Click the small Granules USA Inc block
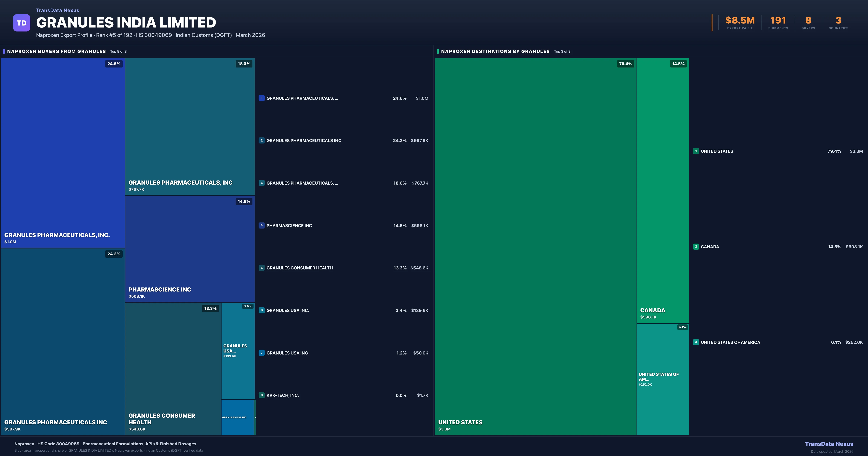 tap(237, 417)
